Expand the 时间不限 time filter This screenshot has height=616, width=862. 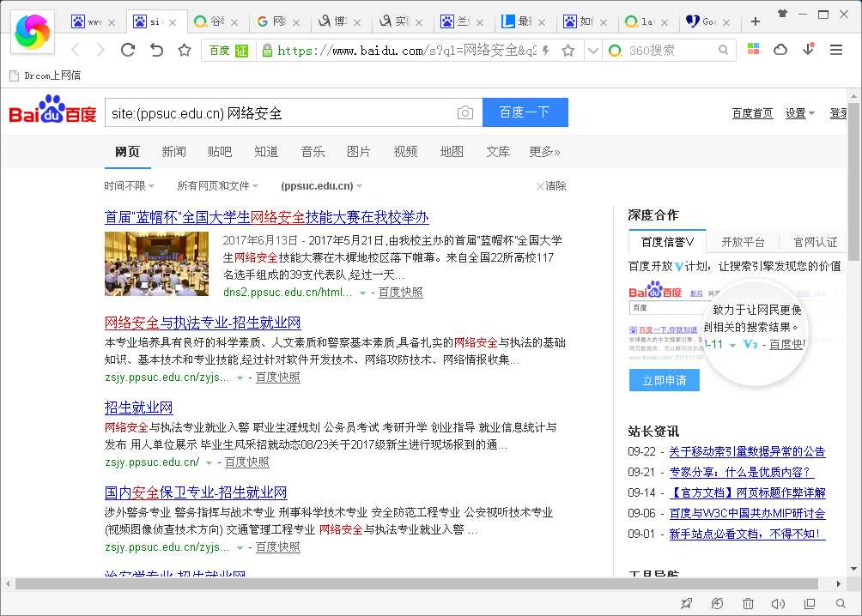(x=129, y=185)
